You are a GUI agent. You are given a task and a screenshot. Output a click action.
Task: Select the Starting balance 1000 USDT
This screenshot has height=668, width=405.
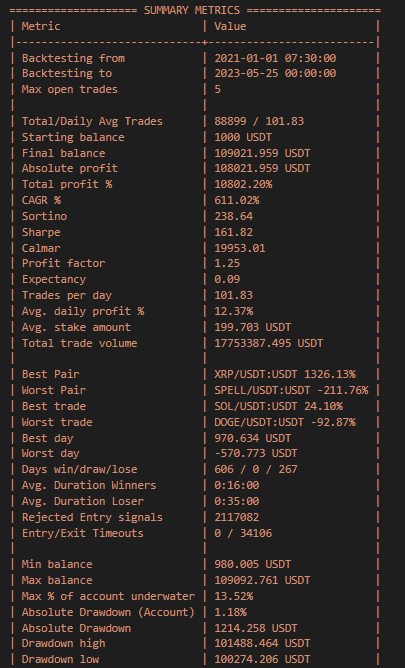coord(243,137)
